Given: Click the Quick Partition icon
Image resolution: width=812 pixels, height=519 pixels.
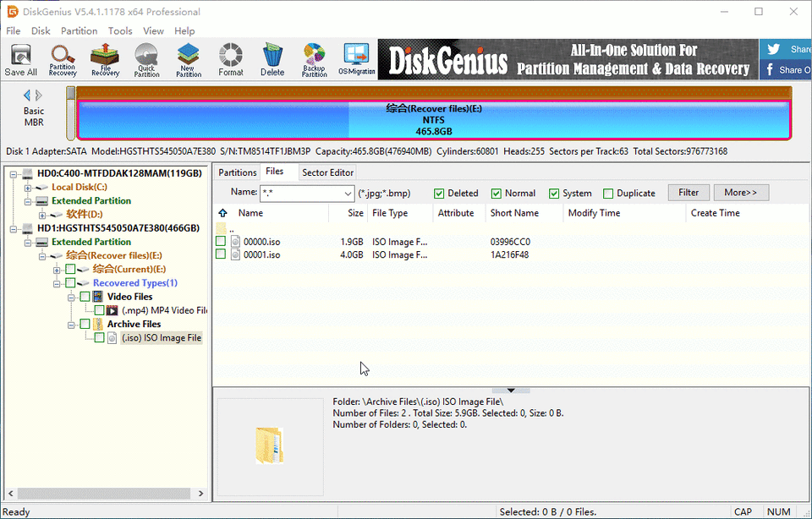Looking at the screenshot, I should click(x=146, y=59).
